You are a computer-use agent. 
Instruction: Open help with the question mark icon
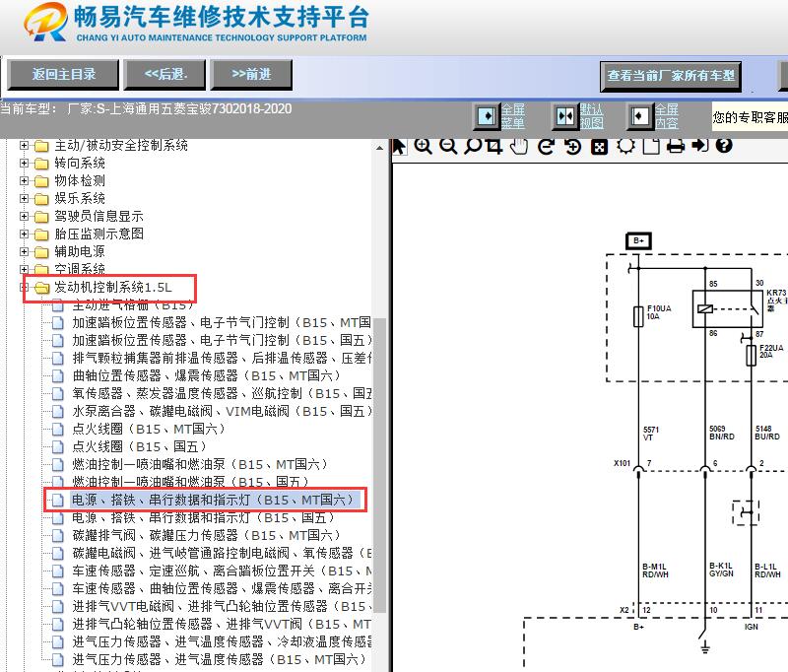[x=724, y=145]
